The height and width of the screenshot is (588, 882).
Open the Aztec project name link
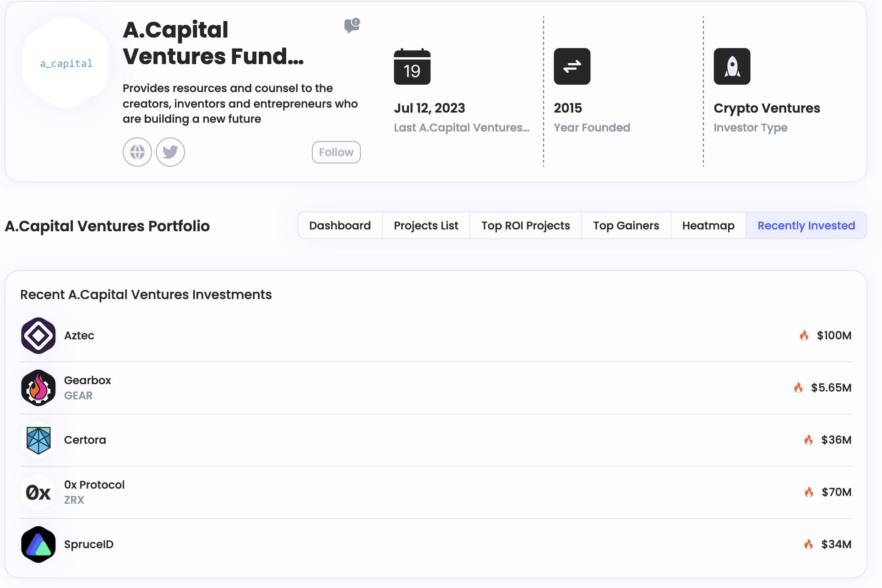[79, 336]
